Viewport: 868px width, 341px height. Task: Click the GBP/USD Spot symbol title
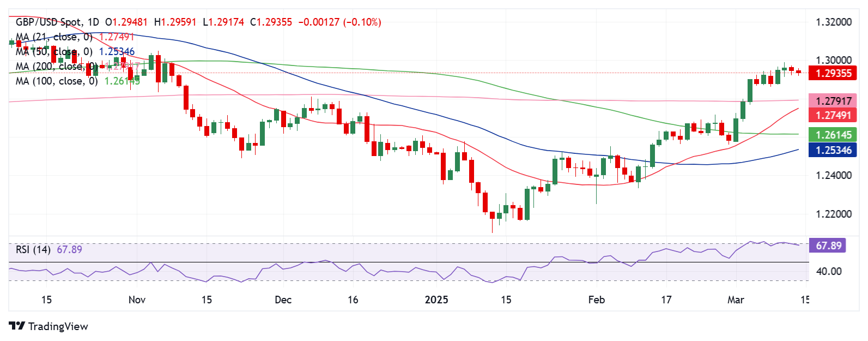pyautogui.click(x=50, y=22)
